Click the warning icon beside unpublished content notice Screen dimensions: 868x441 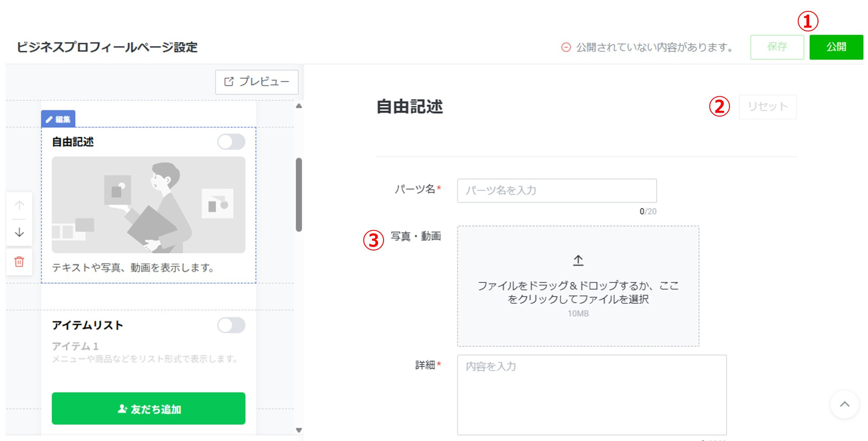click(566, 48)
